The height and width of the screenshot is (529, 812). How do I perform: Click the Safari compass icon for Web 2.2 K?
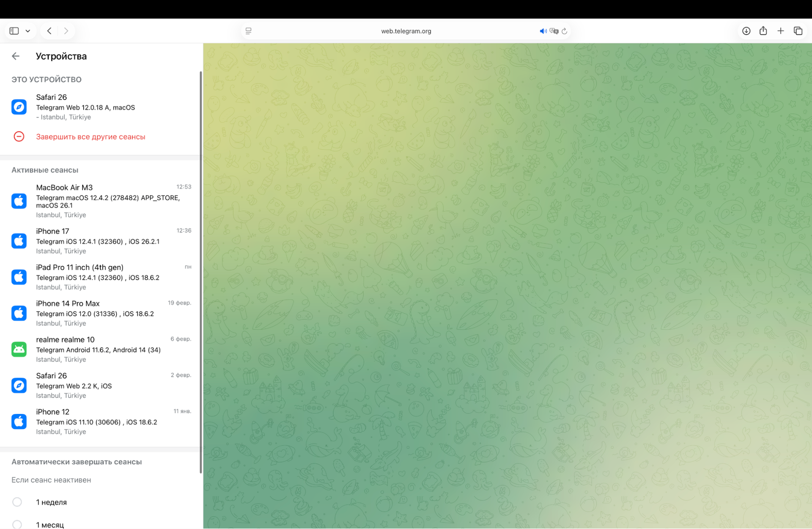coord(19,386)
